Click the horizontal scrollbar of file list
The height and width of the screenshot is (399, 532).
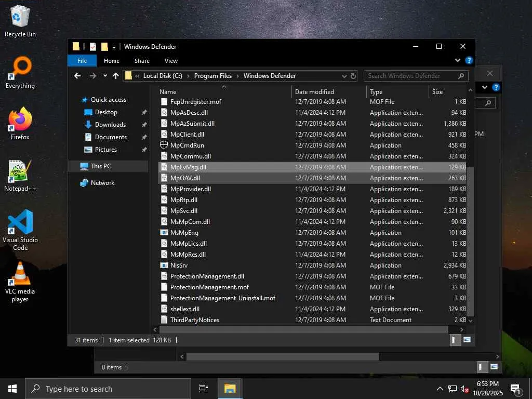tap(303, 329)
